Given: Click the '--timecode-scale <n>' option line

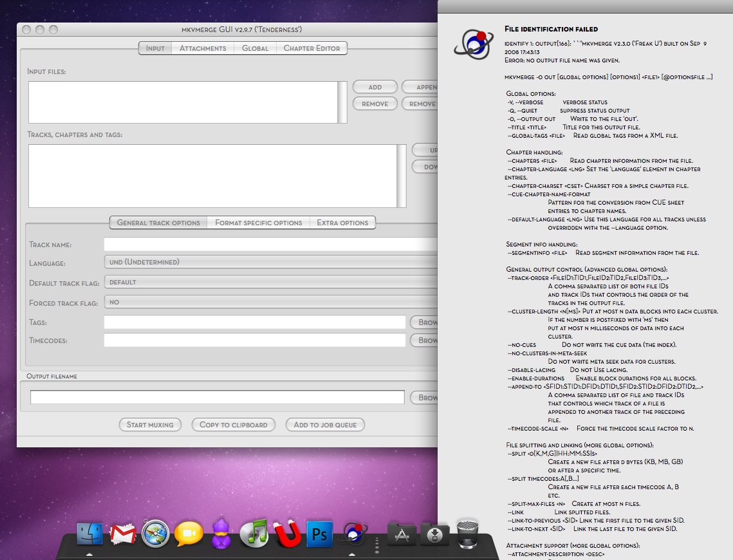Looking at the screenshot, I should [600, 428].
